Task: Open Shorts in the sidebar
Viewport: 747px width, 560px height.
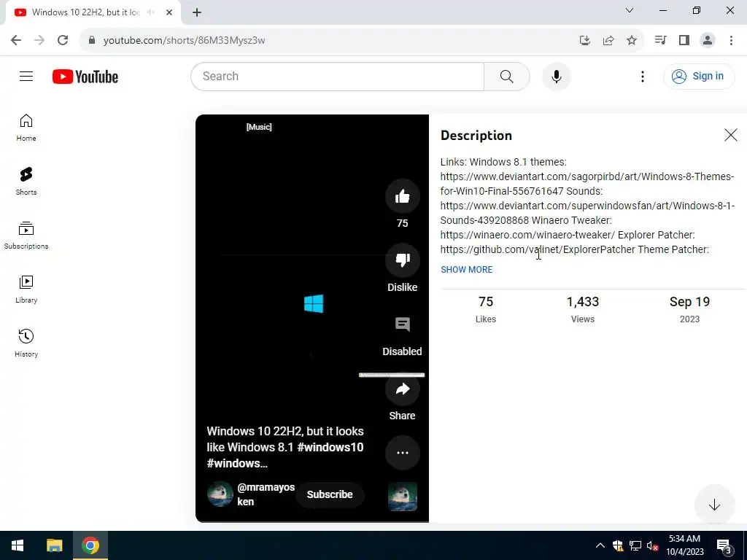Action: pyautogui.click(x=26, y=182)
